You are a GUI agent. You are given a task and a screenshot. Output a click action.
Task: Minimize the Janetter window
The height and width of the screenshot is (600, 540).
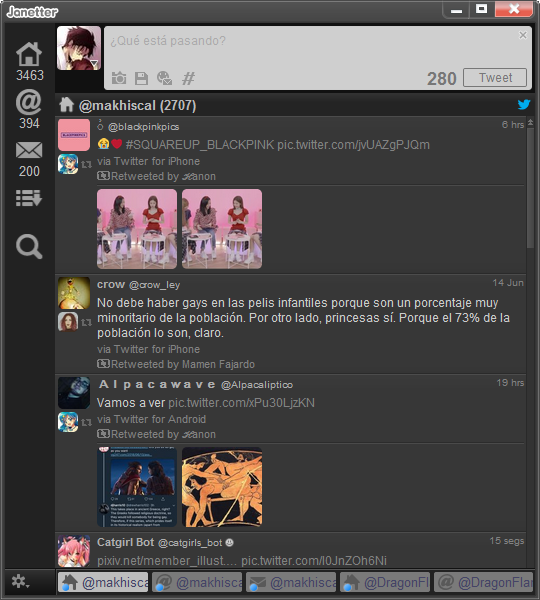(x=456, y=10)
